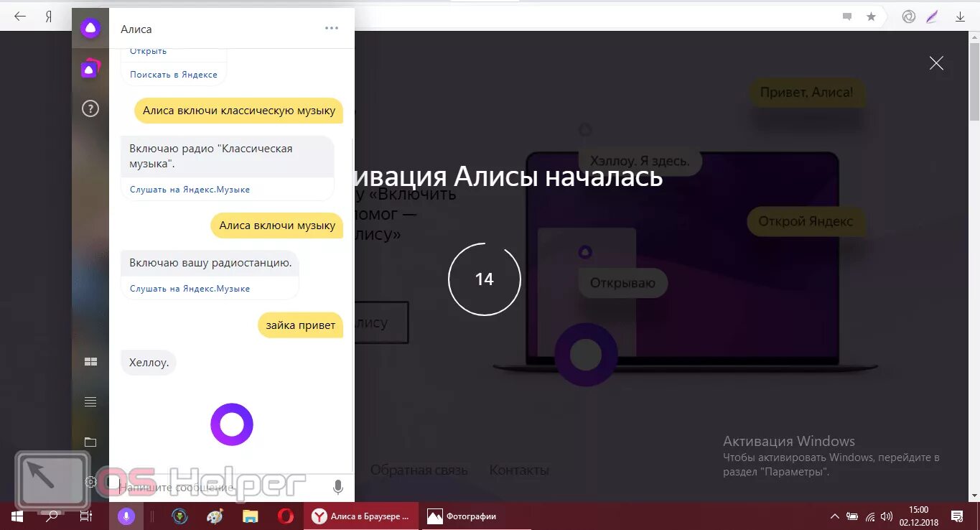
Task: Click 'Включаю вашу радиостанцию.' reply
Action: tap(210, 263)
